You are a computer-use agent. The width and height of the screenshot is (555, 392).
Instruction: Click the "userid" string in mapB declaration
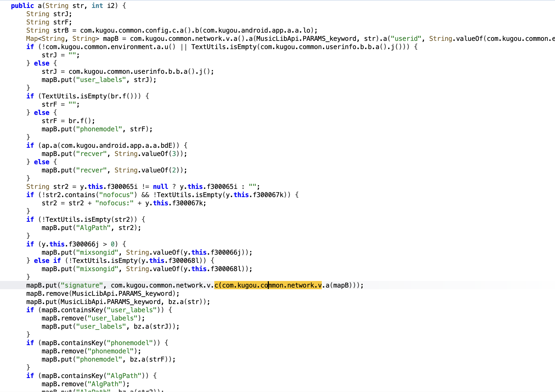click(x=406, y=39)
